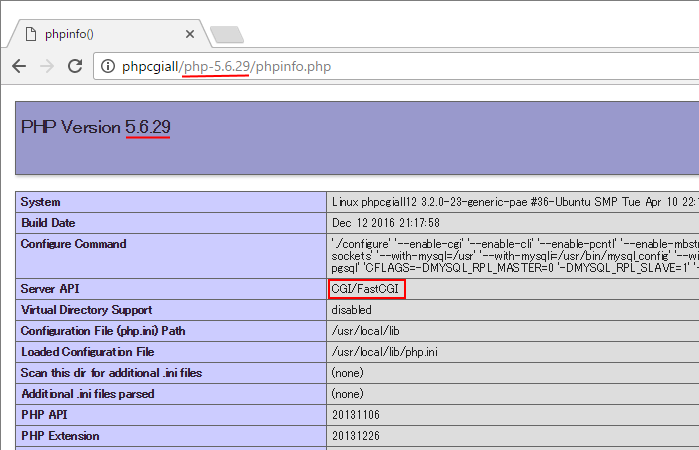Click the Linux phpcgiall12 system value
This screenshot has height=450, width=699.
515,202
